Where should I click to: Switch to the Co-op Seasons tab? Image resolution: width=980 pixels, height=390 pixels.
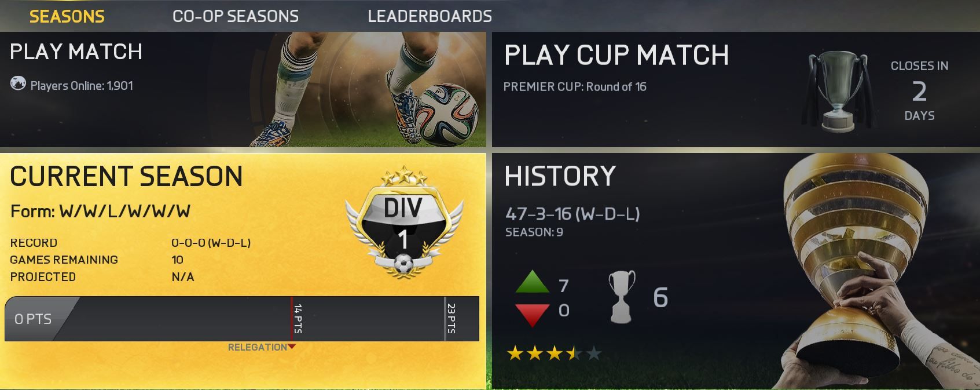pos(236,16)
